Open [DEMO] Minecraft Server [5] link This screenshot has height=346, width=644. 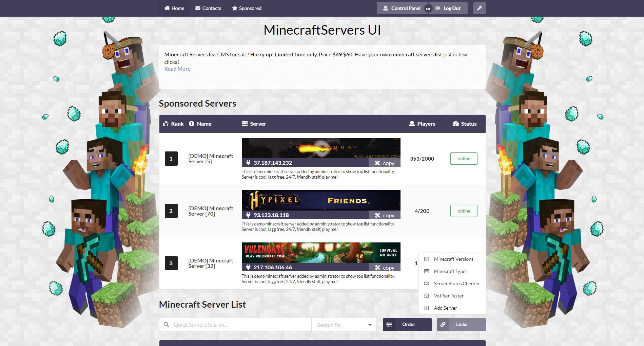[211, 159]
